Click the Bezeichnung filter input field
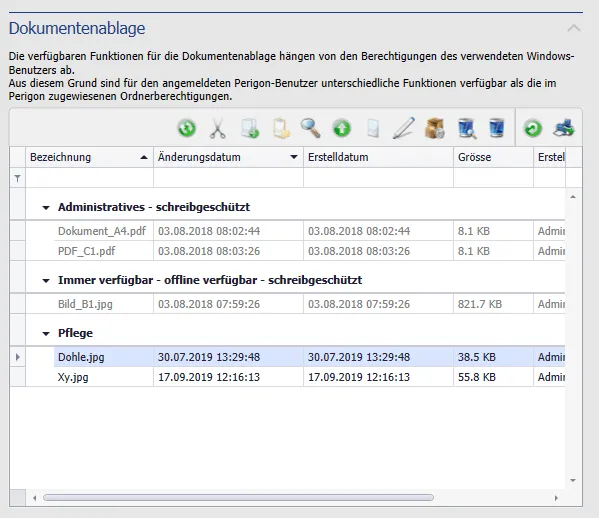This screenshot has width=599, height=518. click(89, 178)
